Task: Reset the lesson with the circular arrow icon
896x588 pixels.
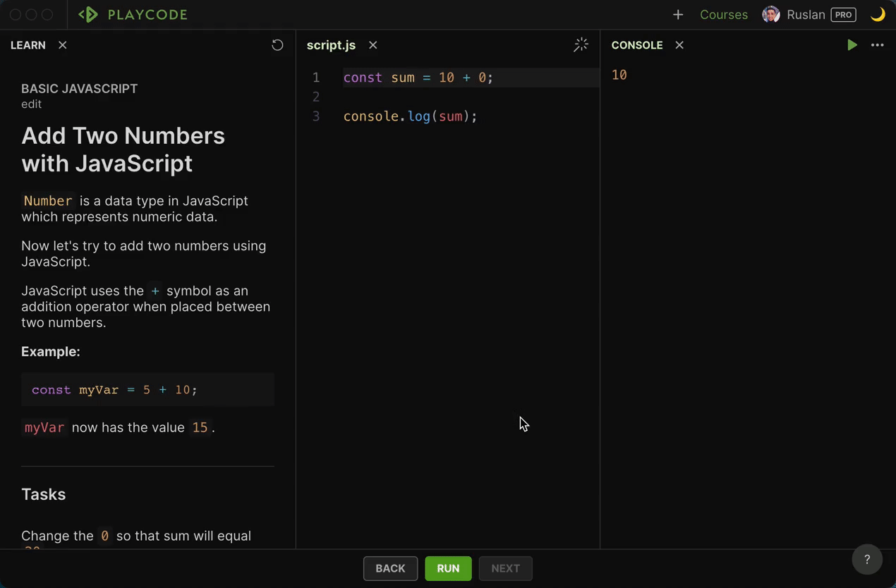Action: pyautogui.click(x=277, y=44)
